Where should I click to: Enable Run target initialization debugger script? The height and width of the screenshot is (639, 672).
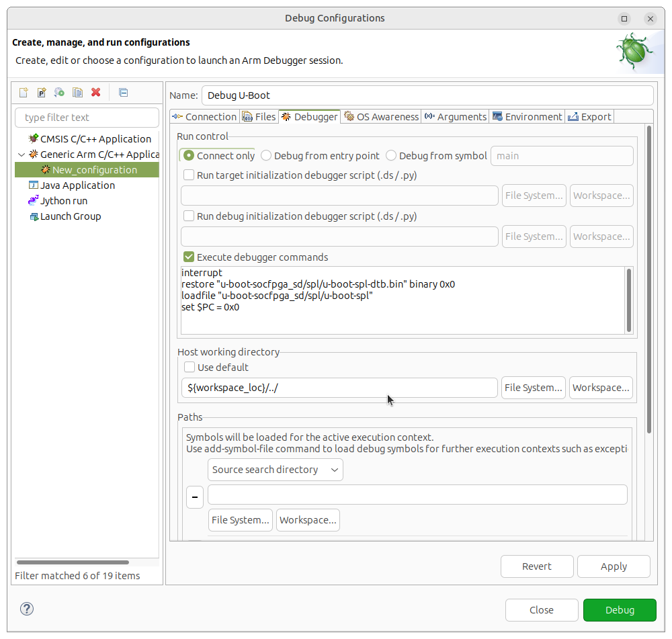click(x=190, y=175)
